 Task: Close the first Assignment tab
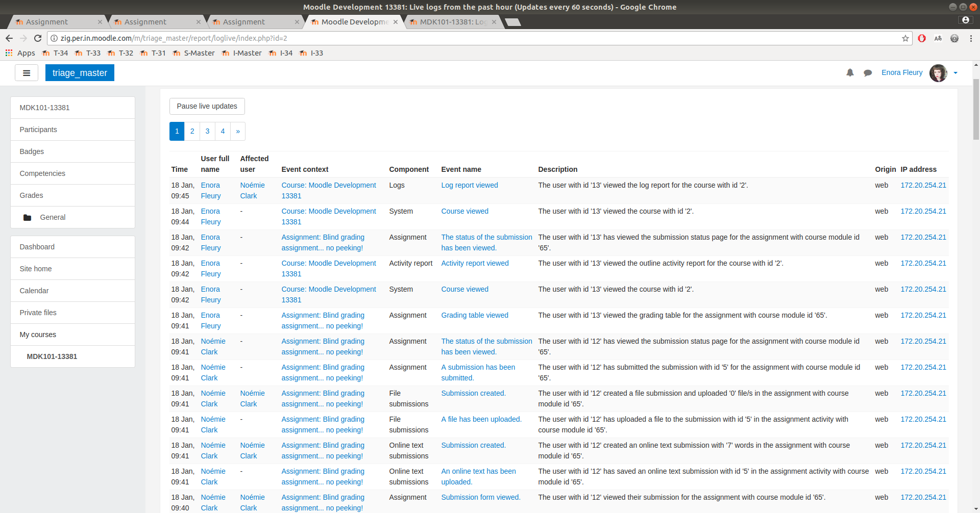pyautogui.click(x=100, y=22)
